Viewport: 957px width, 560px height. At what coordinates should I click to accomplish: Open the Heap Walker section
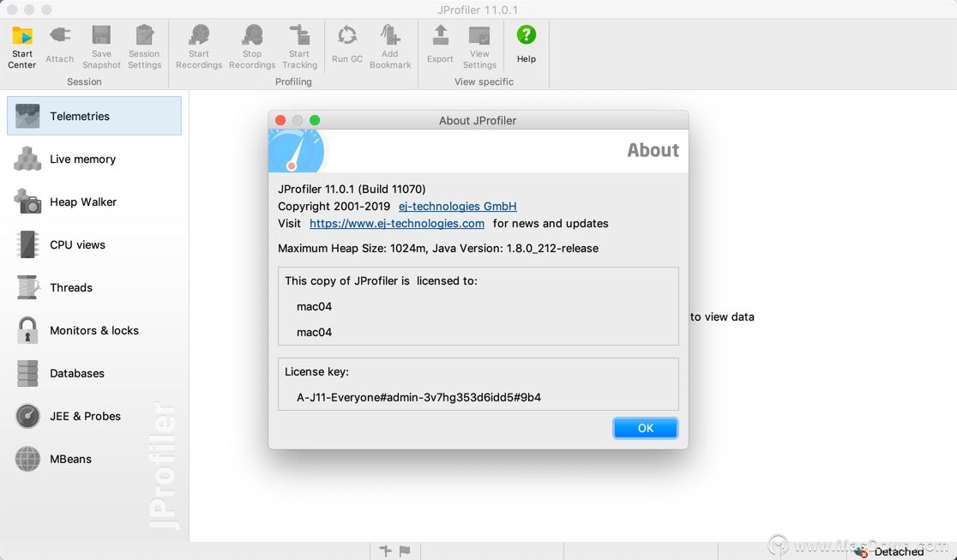[x=94, y=202]
